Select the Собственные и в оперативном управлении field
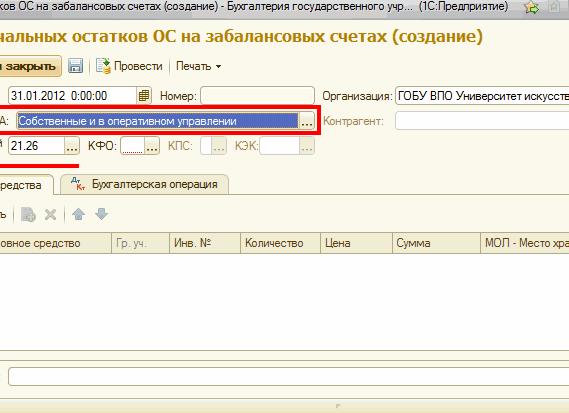Screen dimensions: 569x413 tap(158, 121)
